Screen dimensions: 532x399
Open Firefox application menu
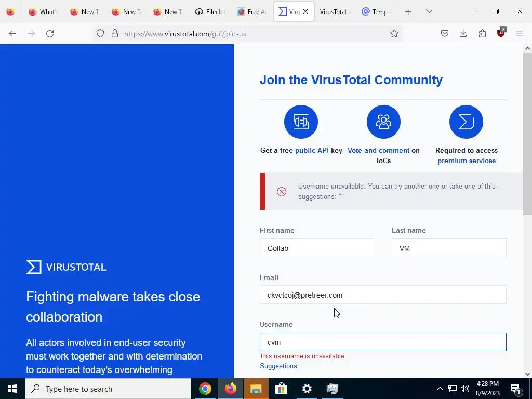coord(520,33)
